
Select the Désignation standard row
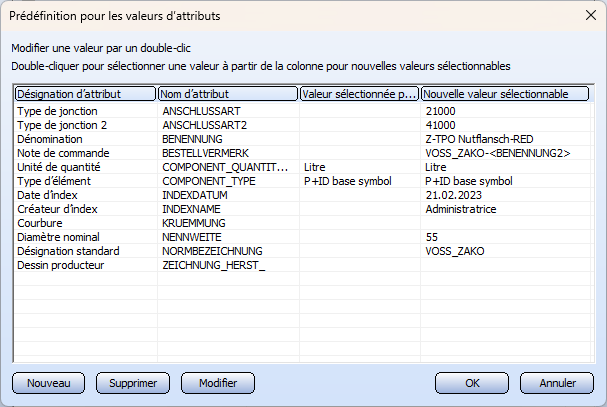[302, 251]
